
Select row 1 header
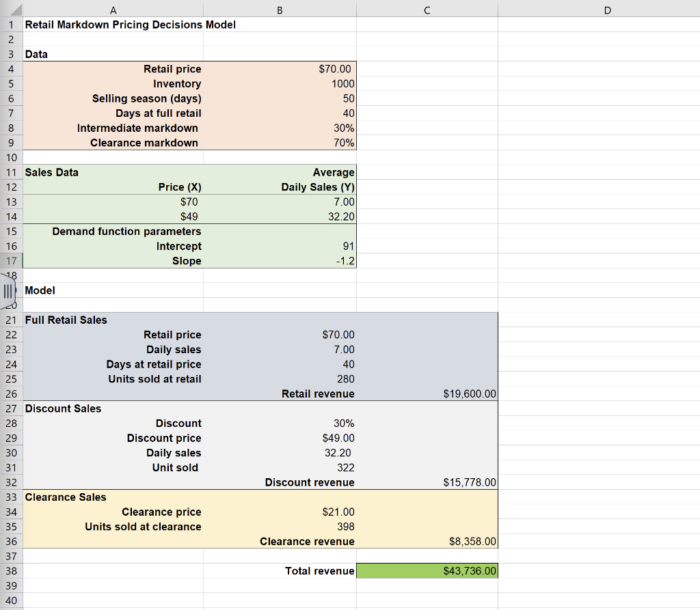11,25
